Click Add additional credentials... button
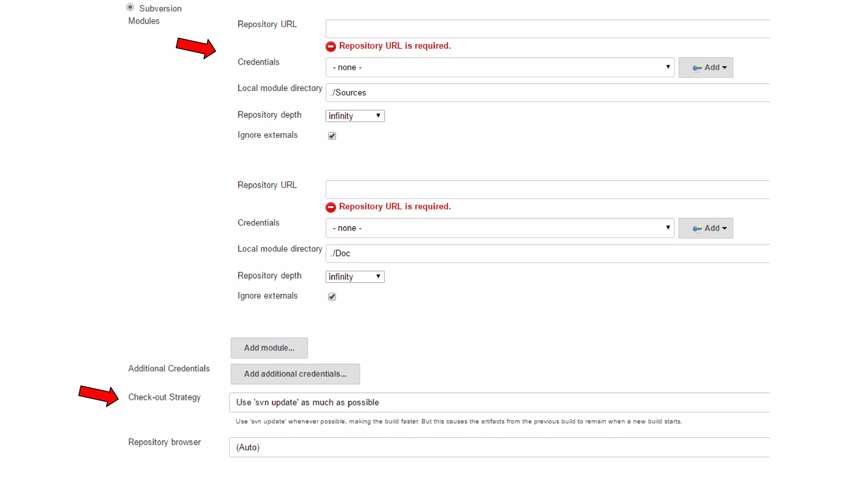This screenshot has width=868, height=488. pyautogui.click(x=295, y=374)
